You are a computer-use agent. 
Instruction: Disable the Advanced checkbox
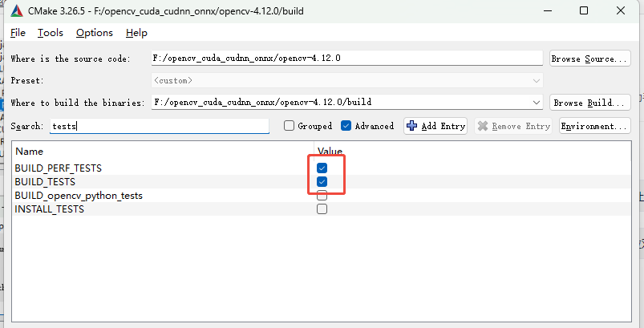pyautogui.click(x=346, y=126)
